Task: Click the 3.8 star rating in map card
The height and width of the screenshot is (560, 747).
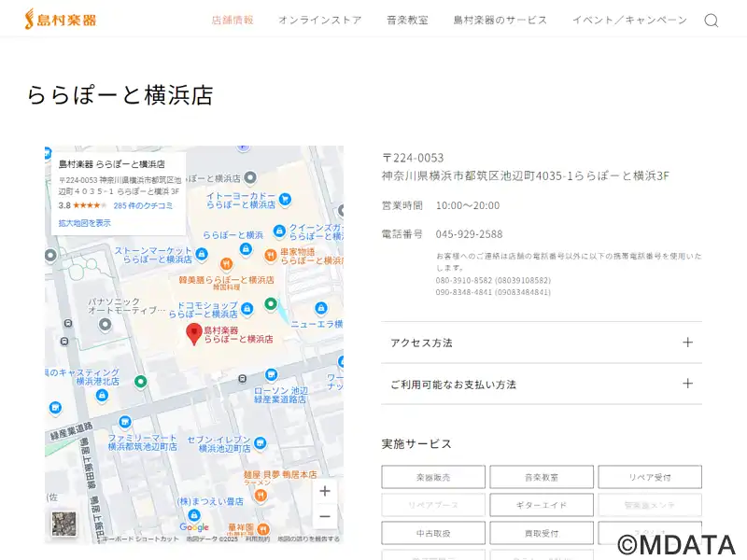Action: pos(82,205)
